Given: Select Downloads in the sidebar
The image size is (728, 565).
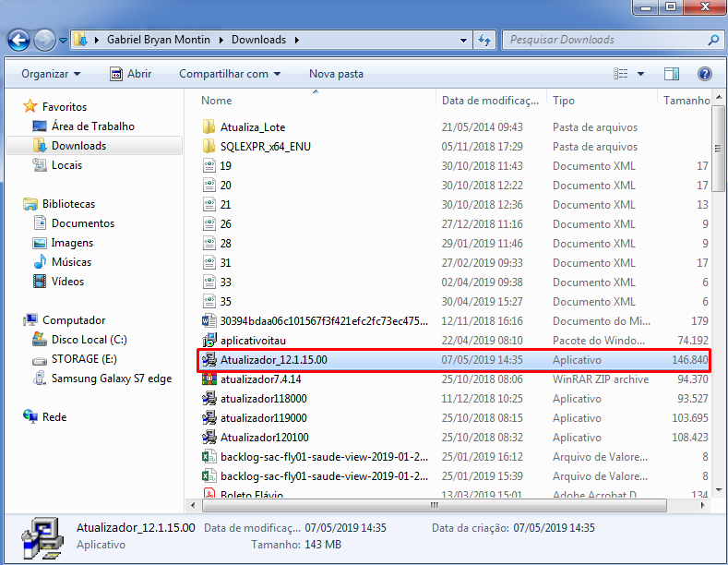Looking at the screenshot, I should [x=94, y=146].
